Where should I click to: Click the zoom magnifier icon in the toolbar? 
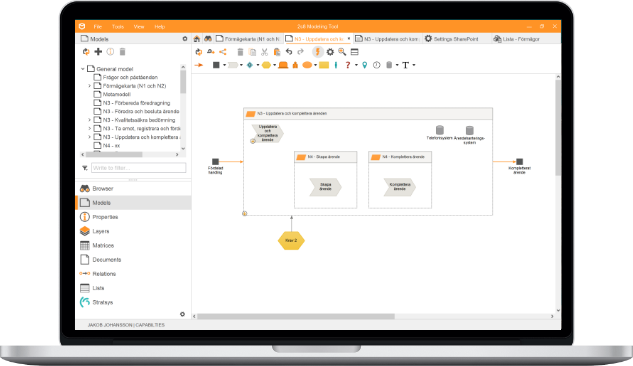(x=342, y=52)
